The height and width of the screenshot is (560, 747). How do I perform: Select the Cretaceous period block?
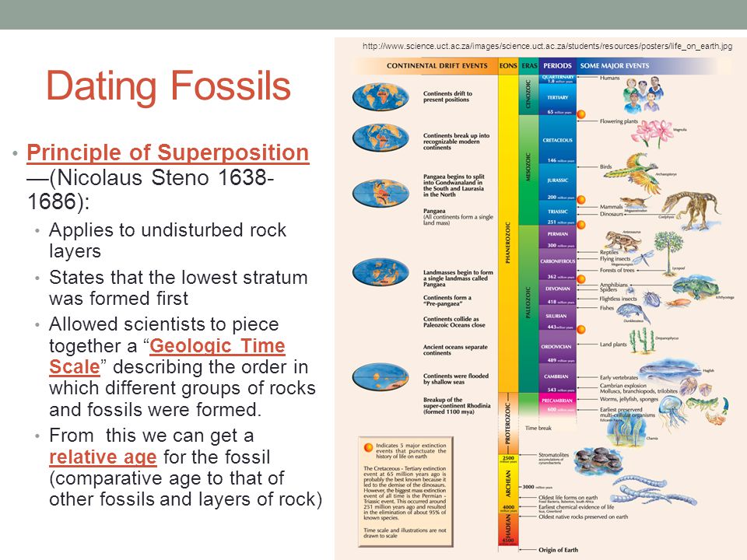[x=557, y=140]
